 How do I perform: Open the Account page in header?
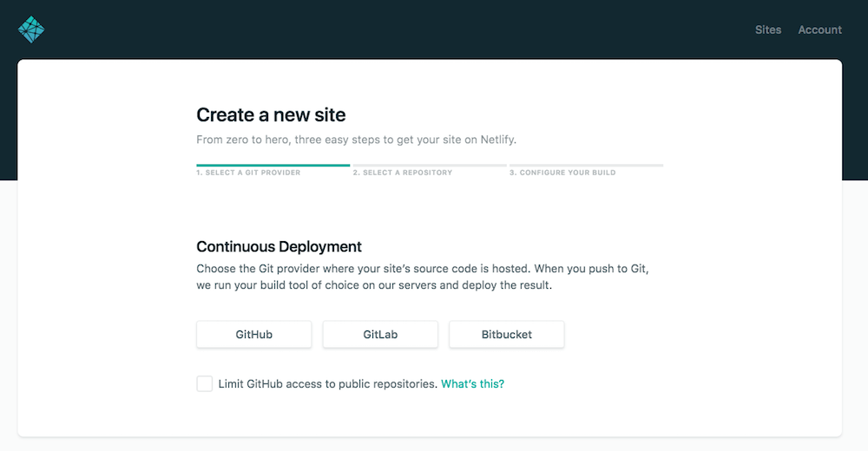pos(819,29)
